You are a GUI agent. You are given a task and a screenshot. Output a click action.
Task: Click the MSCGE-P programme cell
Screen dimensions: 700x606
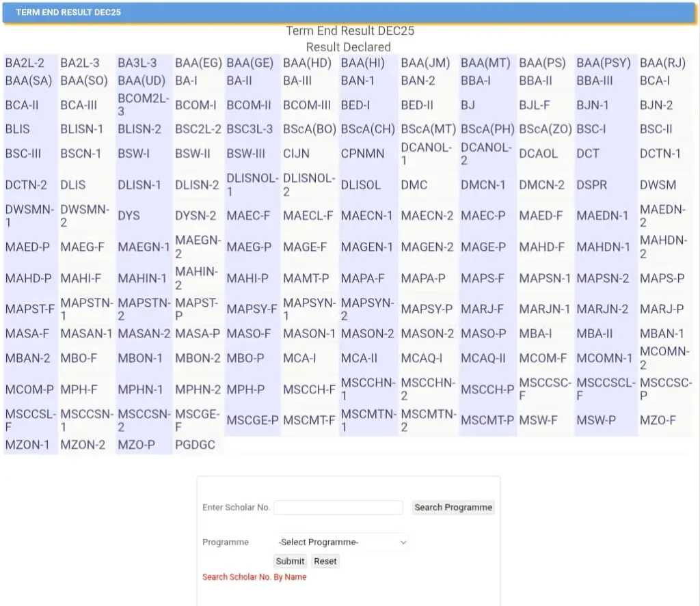(252, 420)
